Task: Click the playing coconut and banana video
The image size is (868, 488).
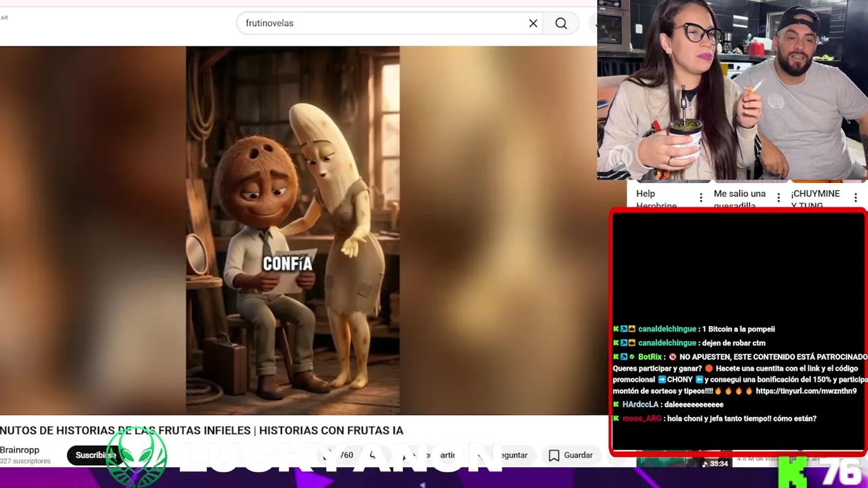Action: 293,230
